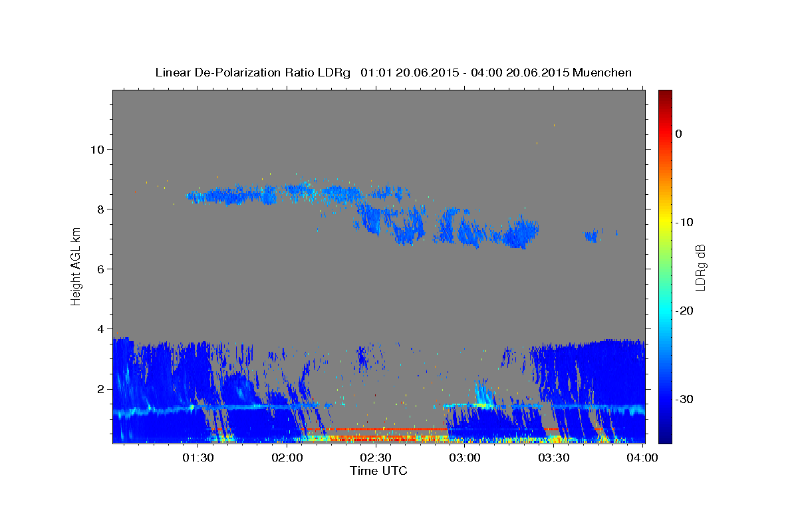Click the 02:00 time tick label
Viewport: 798px width, 532px height.
click(287, 458)
